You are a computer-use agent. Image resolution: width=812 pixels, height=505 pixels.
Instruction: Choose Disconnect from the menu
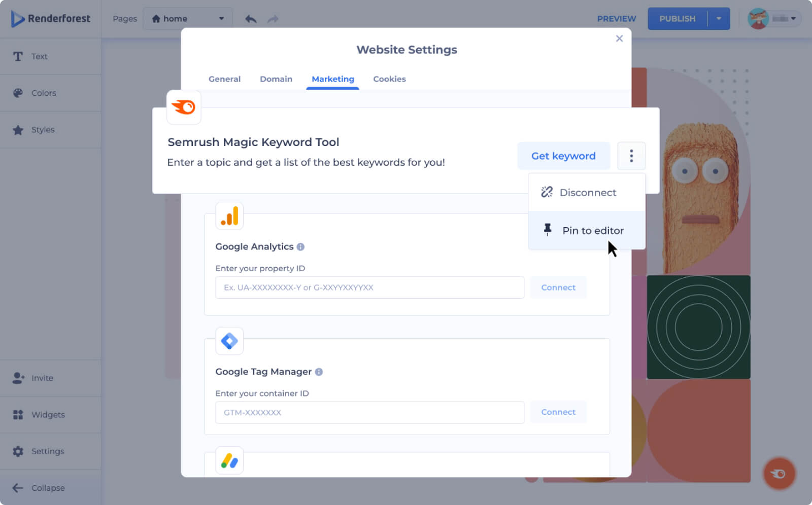587,193
